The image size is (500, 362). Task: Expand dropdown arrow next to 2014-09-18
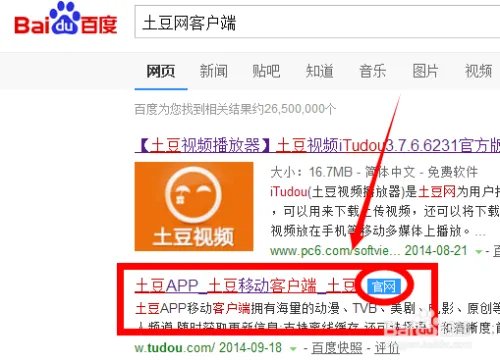point(293,349)
